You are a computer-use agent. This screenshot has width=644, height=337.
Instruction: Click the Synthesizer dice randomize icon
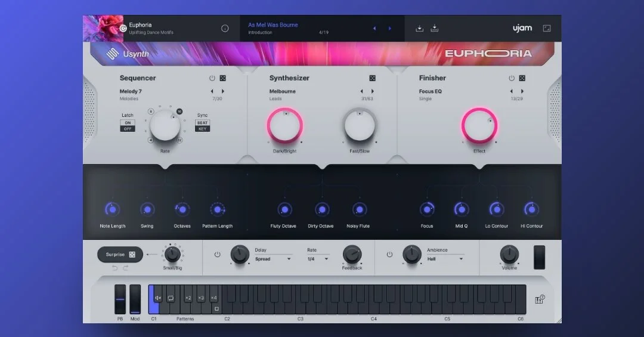coord(372,78)
